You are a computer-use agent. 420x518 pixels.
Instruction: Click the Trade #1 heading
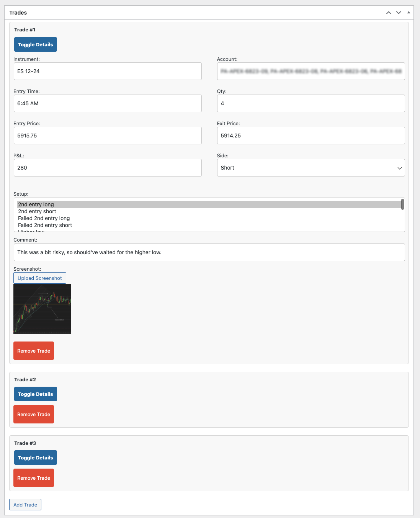pyautogui.click(x=25, y=29)
